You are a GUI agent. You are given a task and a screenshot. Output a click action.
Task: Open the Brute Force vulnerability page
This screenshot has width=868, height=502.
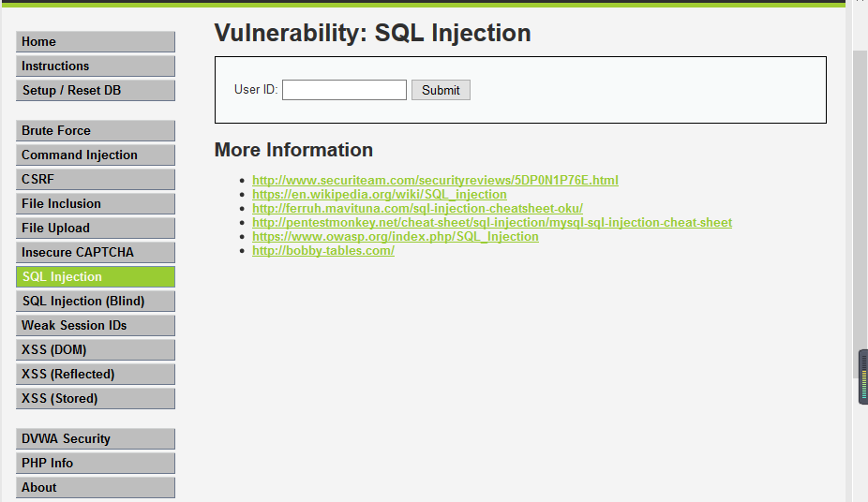(x=95, y=131)
